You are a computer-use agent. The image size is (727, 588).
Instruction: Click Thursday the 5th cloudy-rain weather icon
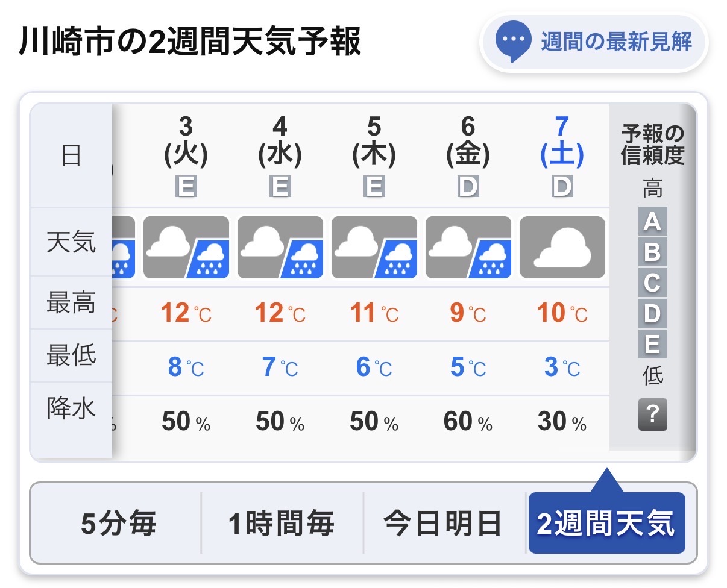(374, 247)
